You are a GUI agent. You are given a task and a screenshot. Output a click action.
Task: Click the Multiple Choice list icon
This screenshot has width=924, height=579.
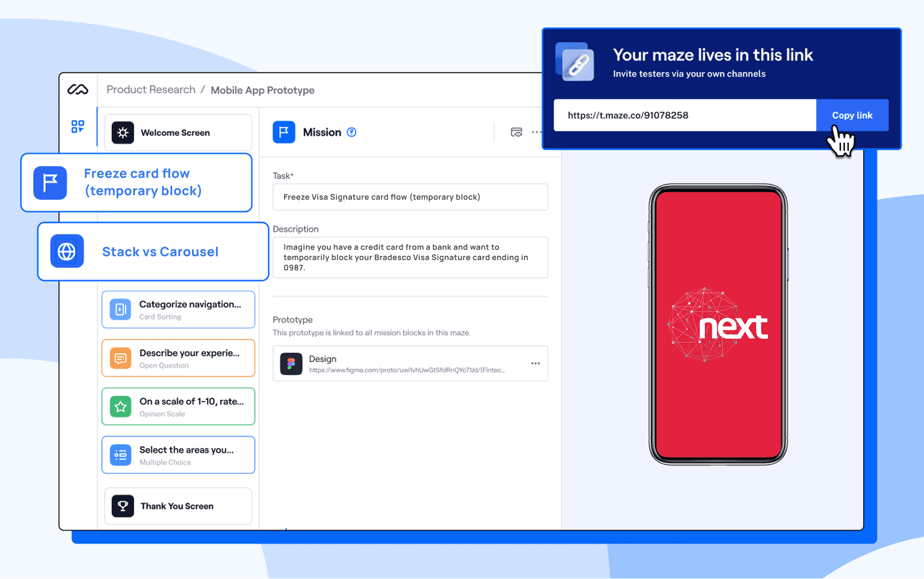[x=120, y=455]
